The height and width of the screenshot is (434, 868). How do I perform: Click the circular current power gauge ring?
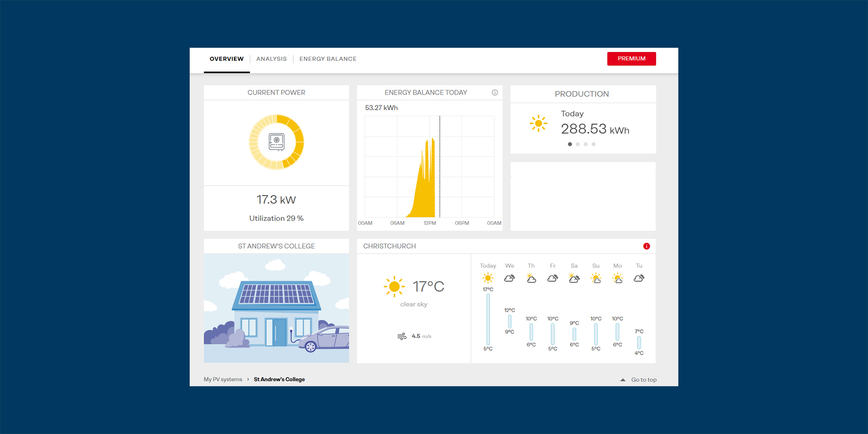pos(276,142)
